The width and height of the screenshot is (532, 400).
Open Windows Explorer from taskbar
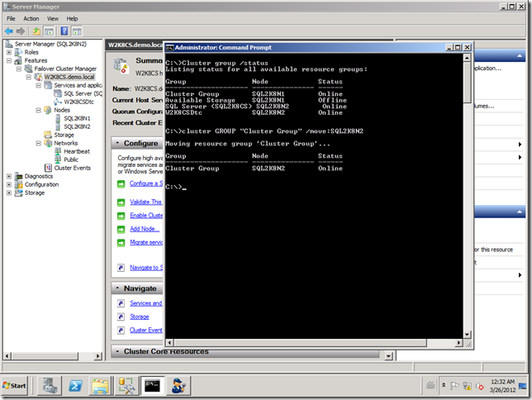tap(101, 386)
